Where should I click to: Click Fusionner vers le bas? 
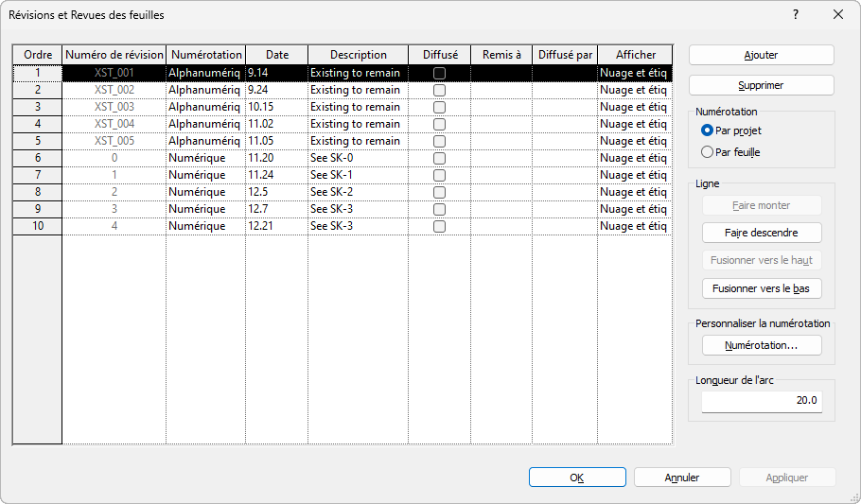(x=762, y=288)
